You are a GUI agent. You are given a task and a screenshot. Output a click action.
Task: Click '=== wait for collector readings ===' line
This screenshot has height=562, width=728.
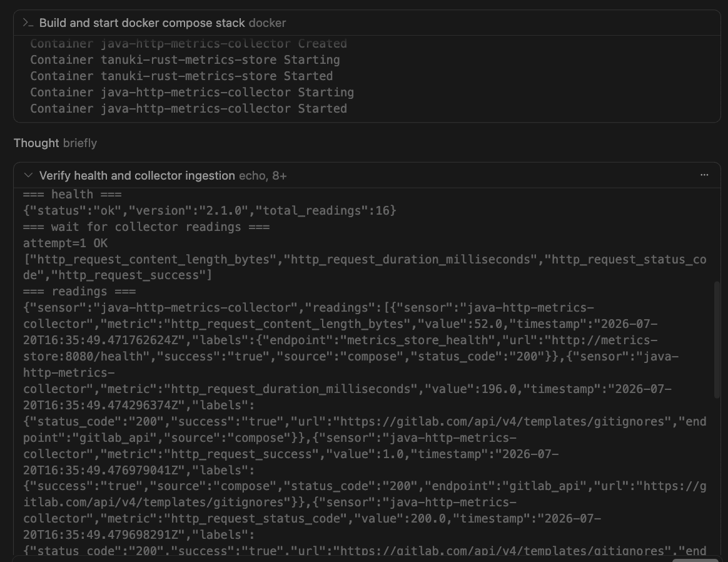146,227
